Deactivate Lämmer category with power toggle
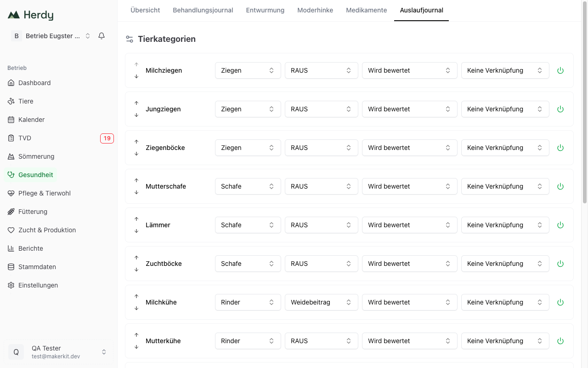 click(560, 225)
